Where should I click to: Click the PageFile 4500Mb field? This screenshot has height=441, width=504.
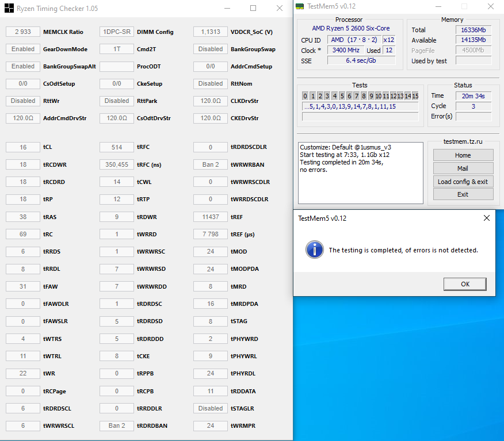[x=474, y=50]
